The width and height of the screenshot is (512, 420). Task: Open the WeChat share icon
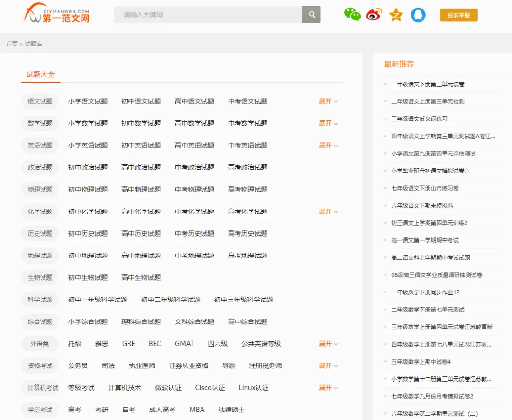point(352,15)
